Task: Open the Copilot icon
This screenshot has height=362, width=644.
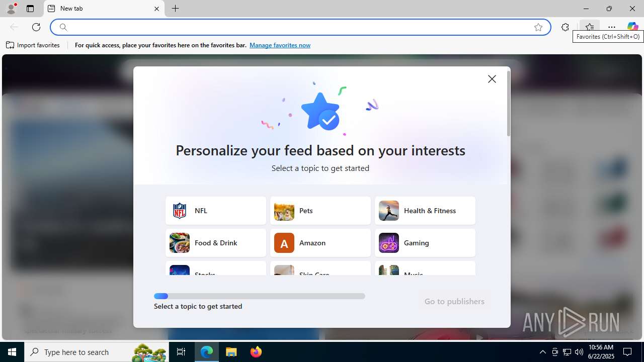Action: tap(632, 27)
